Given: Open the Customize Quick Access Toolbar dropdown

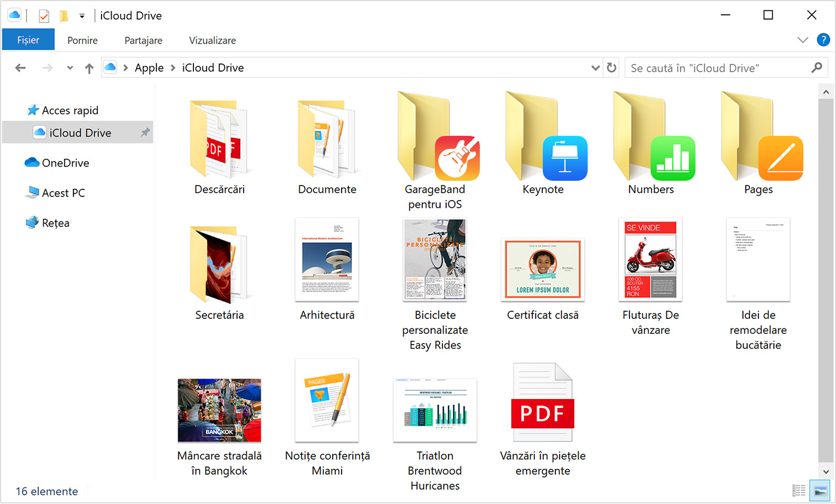Looking at the screenshot, I should (82, 16).
